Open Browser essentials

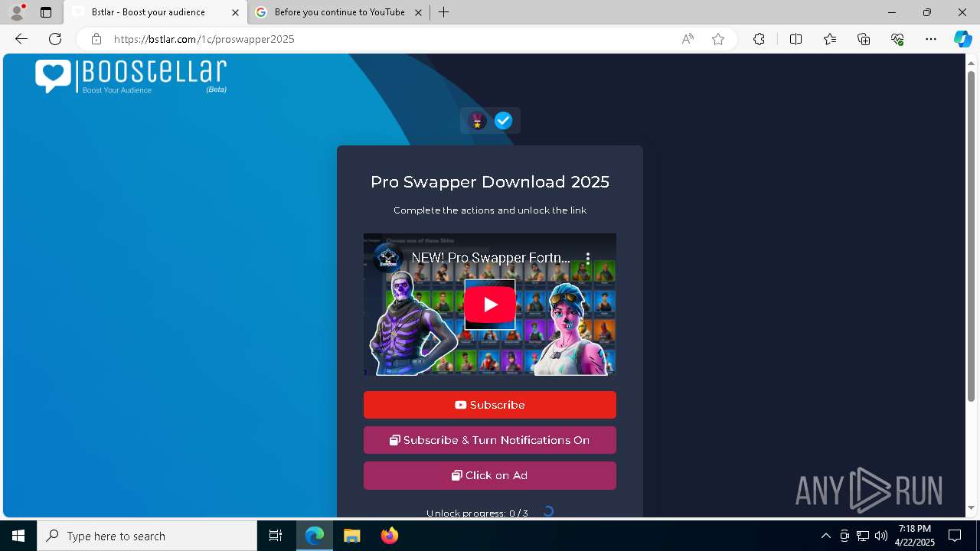897,39
